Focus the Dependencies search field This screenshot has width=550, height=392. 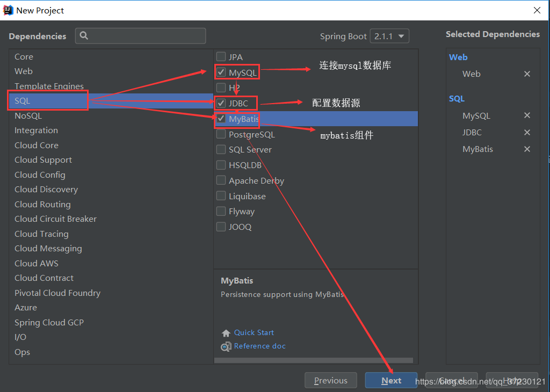140,36
